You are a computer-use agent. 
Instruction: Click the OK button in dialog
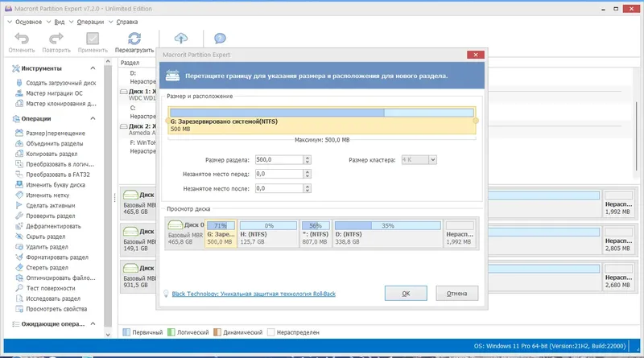coord(406,294)
